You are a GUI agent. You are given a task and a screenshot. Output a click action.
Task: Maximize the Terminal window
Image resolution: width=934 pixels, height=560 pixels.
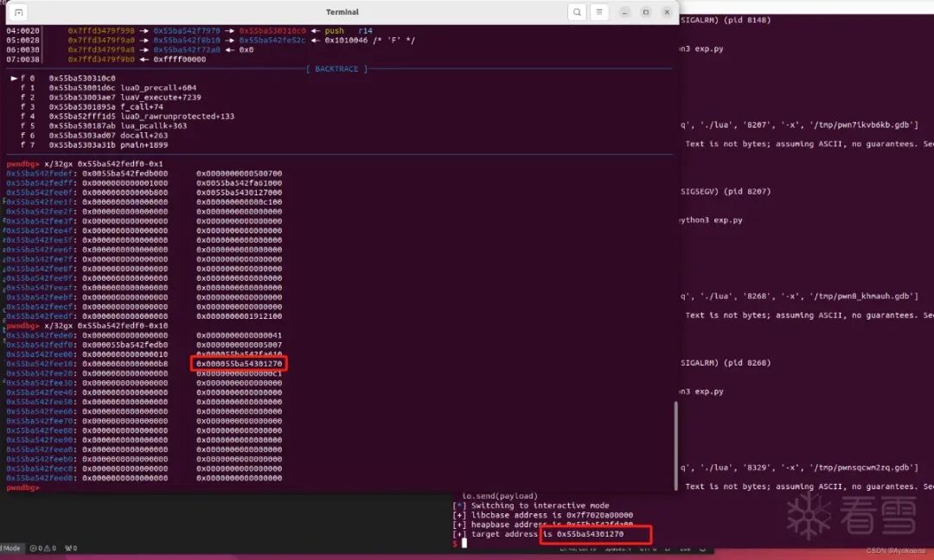pos(646,12)
